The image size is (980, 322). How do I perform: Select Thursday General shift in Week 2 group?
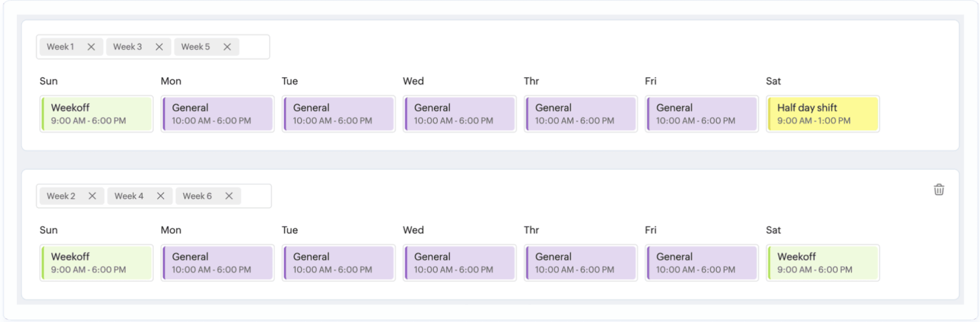click(x=581, y=263)
